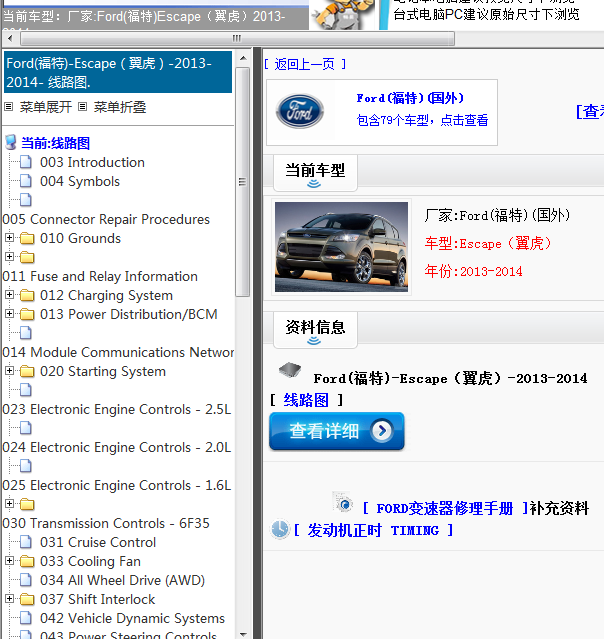Click the tree panel scroll-down arrow
604x639 pixels.
pos(243,634)
